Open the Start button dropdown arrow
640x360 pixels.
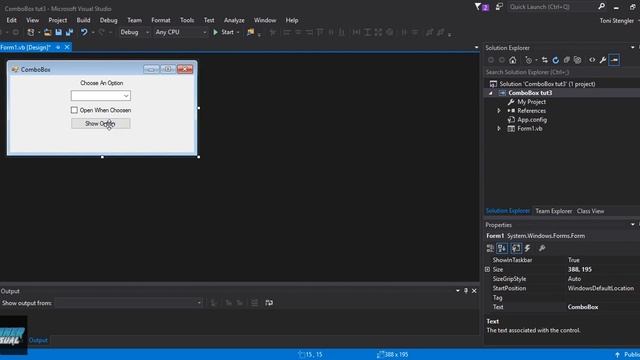[238, 32]
